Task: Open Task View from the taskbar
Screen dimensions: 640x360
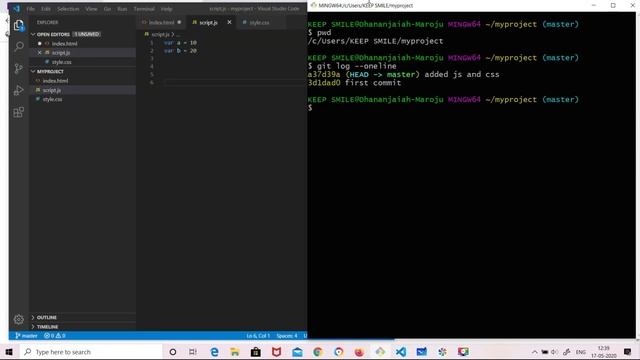Action: point(193,352)
